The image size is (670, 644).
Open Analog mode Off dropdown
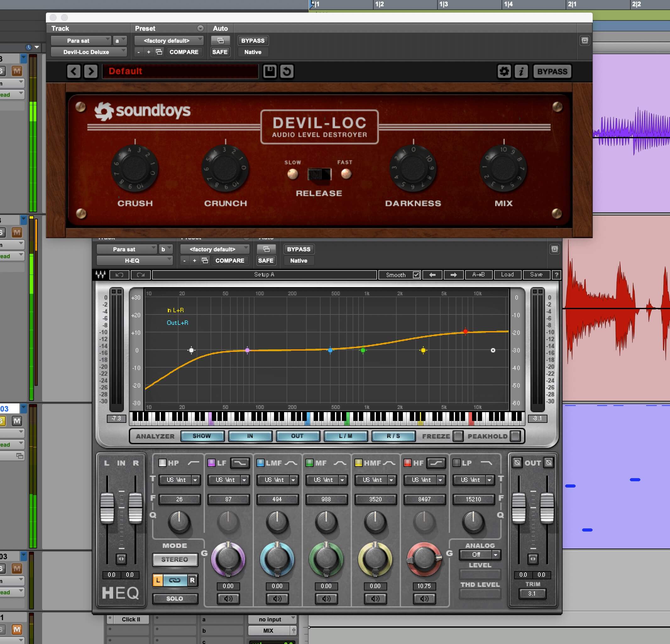(480, 554)
